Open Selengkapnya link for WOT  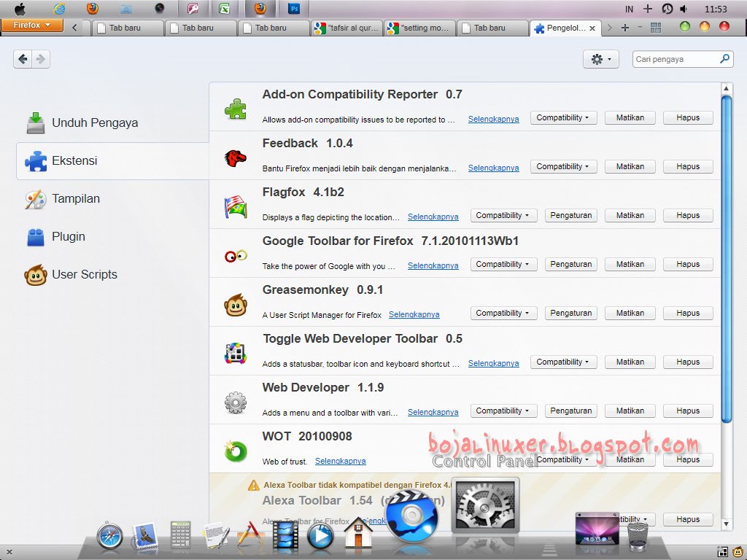[340, 461]
